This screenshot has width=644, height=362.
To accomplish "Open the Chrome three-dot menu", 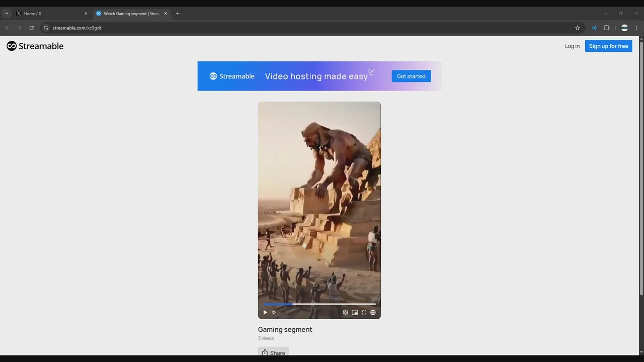I will click(636, 28).
